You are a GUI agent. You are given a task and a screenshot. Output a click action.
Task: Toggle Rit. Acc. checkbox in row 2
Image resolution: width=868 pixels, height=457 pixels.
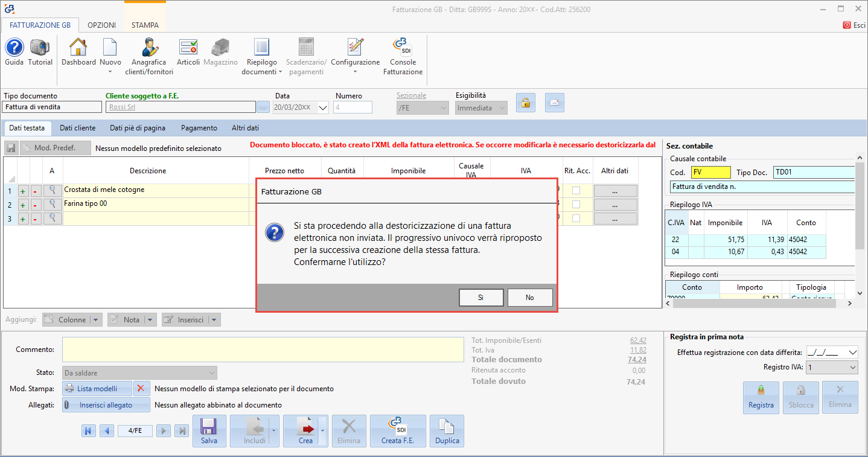pyautogui.click(x=576, y=204)
